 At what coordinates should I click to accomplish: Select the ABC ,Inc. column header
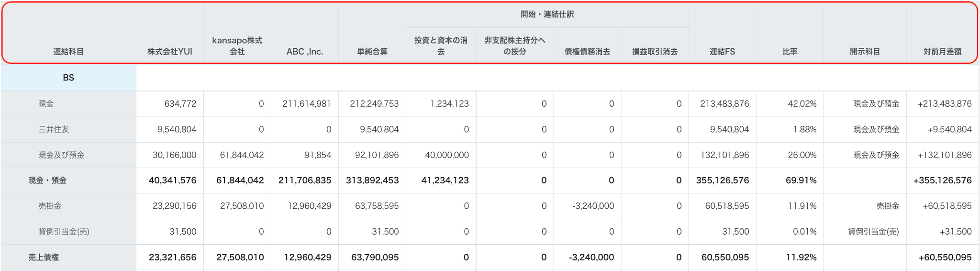click(x=305, y=52)
